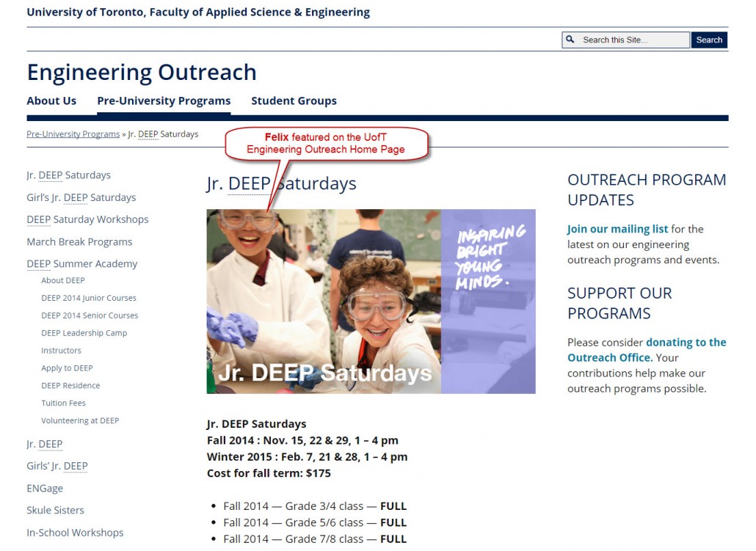
Task: Open Volunteering at DEEP link
Action: (x=80, y=420)
